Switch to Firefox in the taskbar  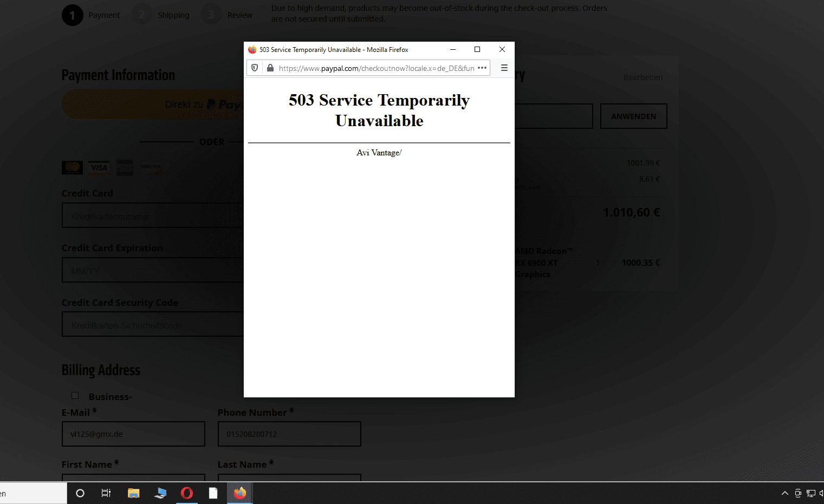click(240, 493)
